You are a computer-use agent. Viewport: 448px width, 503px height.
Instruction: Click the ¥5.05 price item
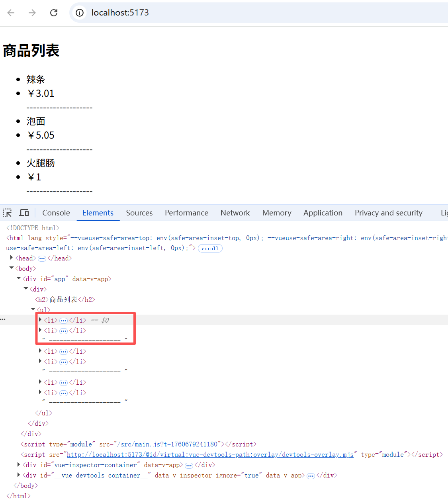point(40,135)
